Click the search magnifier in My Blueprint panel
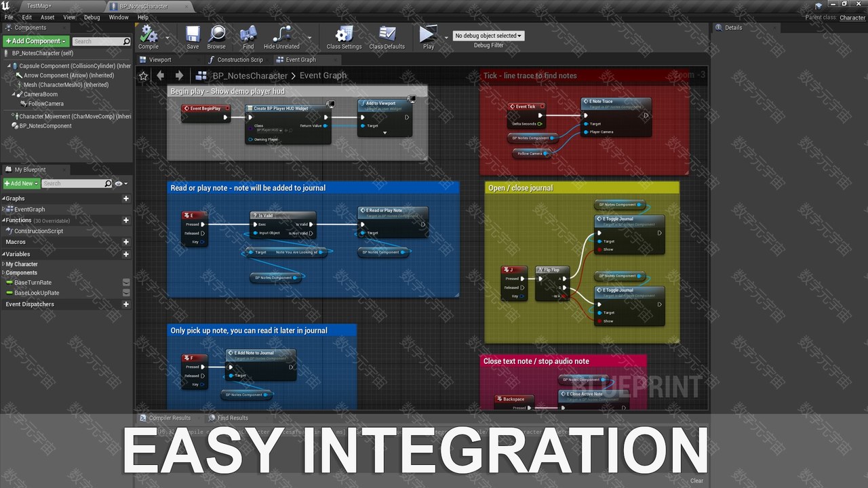868x488 pixels. [108, 184]
